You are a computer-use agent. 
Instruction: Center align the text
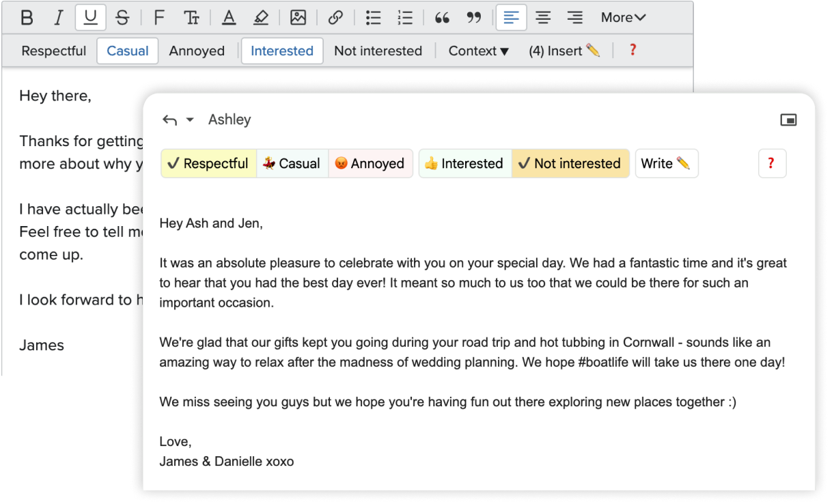(x=543, y=18)
